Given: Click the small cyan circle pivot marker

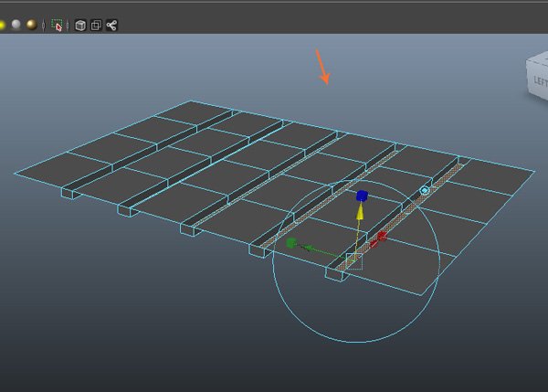Looking at the screenshot, I should pos(425,191).
